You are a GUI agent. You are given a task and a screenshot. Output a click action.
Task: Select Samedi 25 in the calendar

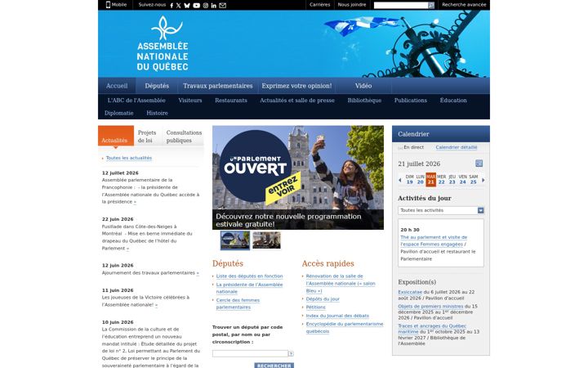tap(473, 179)
